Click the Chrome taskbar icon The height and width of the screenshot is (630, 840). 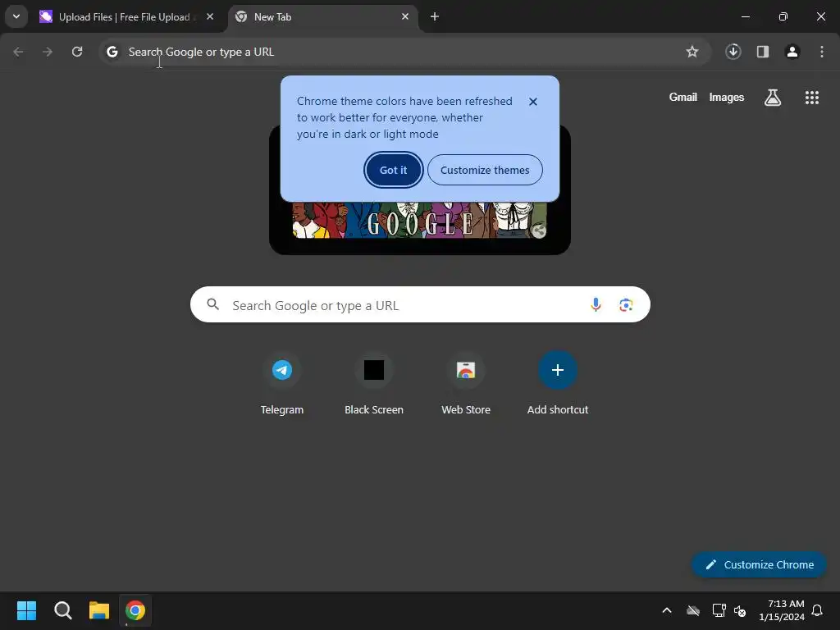coord(135,610)
